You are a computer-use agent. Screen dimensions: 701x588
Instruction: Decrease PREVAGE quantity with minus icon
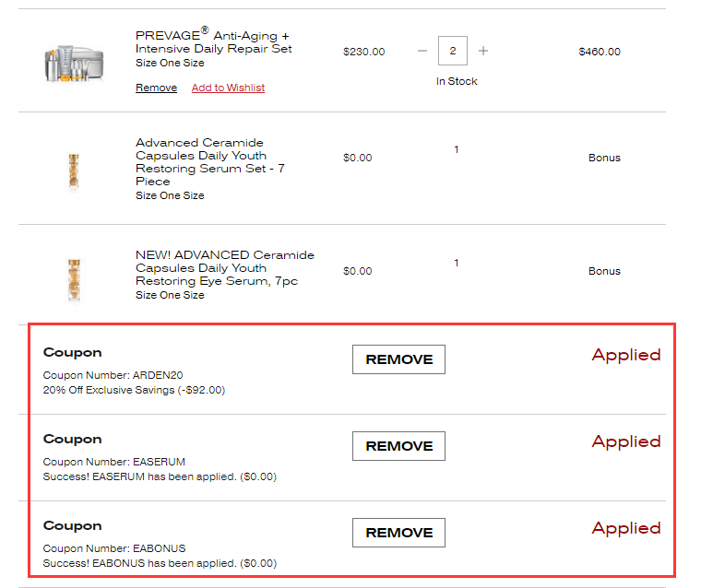[422, 51]
